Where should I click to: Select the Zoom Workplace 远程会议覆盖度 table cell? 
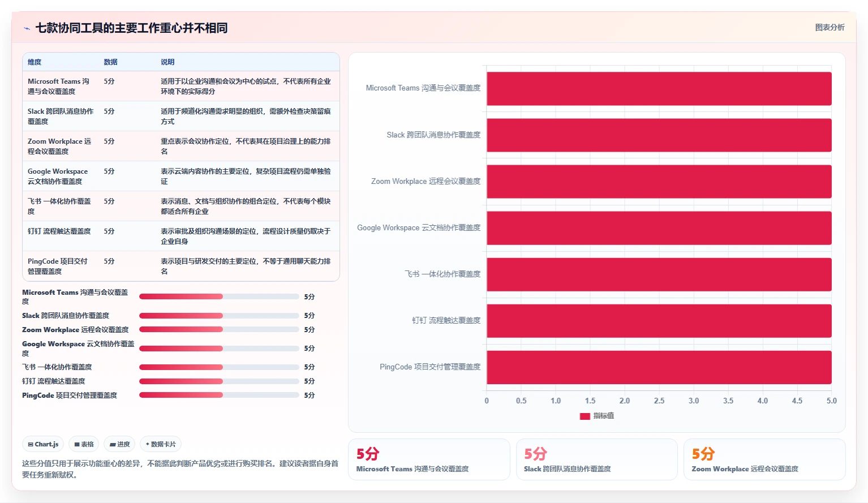pyautogui.click(x=59, y=146)
